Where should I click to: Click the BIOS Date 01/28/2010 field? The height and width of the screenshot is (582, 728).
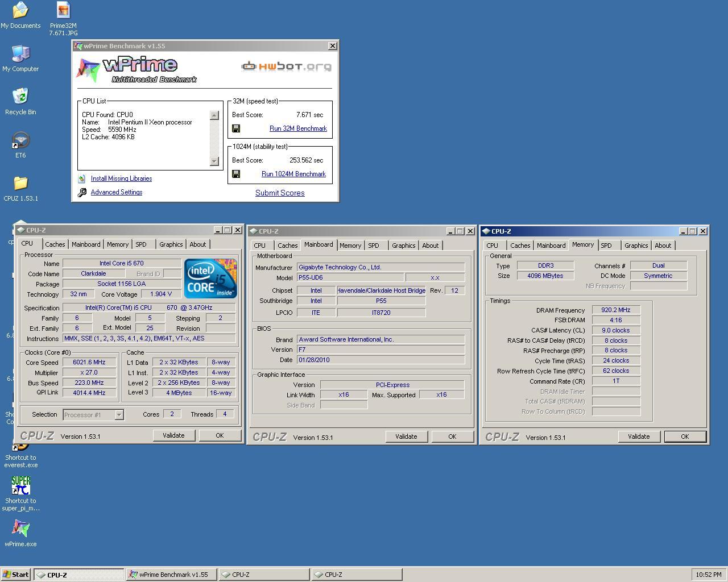point(380,360)
